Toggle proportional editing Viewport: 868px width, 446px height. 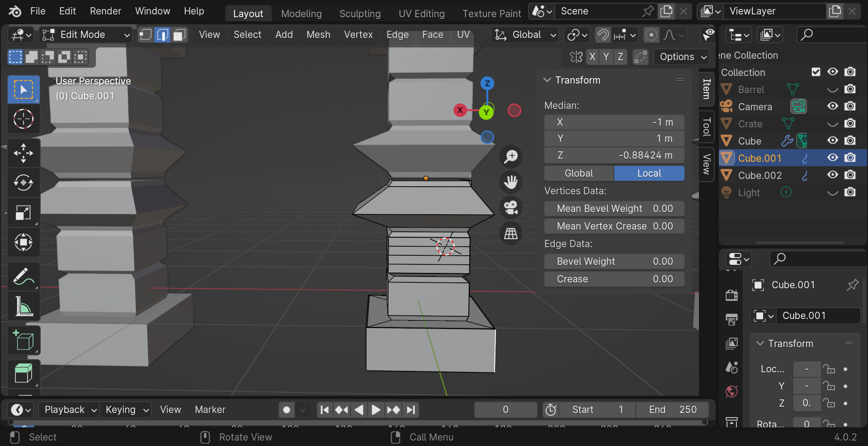tap(651, 35)
